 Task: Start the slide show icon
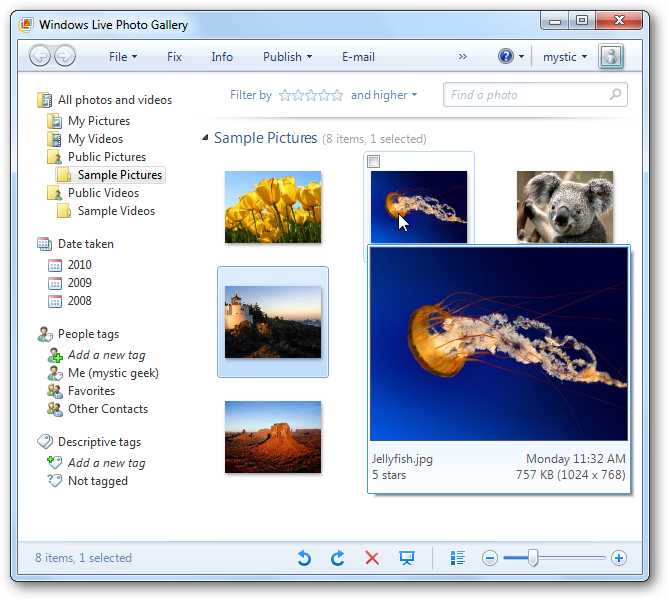coord(406,558)
